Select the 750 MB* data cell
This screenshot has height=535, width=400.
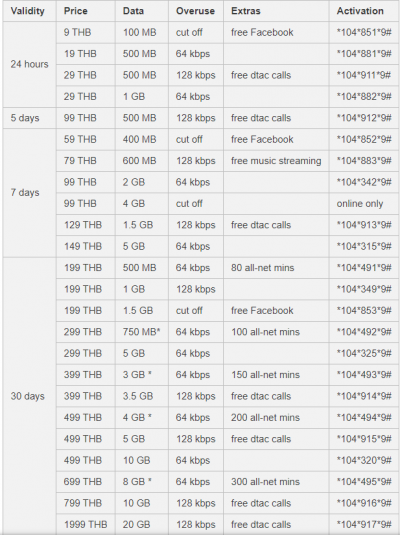141,332
